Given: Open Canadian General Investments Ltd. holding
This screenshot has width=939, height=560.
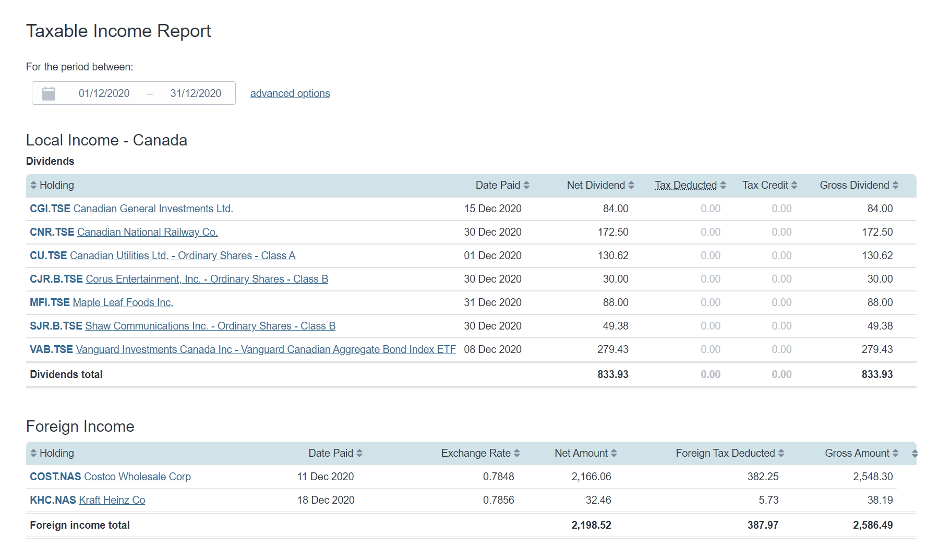Looking at the screenshot, I should 153,209.
